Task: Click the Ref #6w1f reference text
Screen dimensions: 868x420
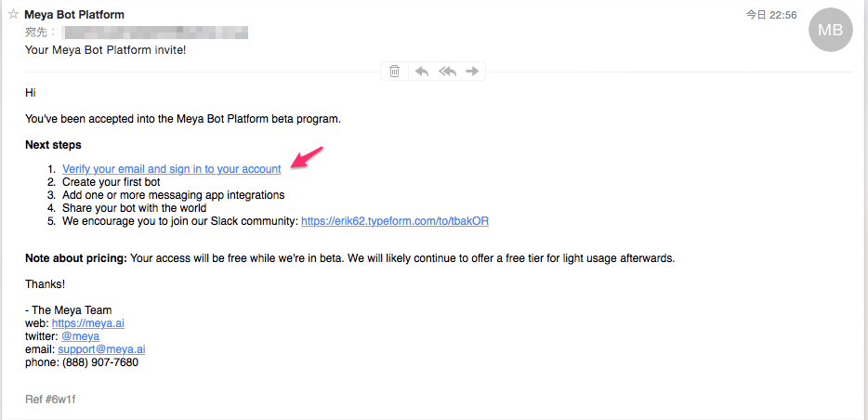Action: pyautogui.click(x=50, y=399)
